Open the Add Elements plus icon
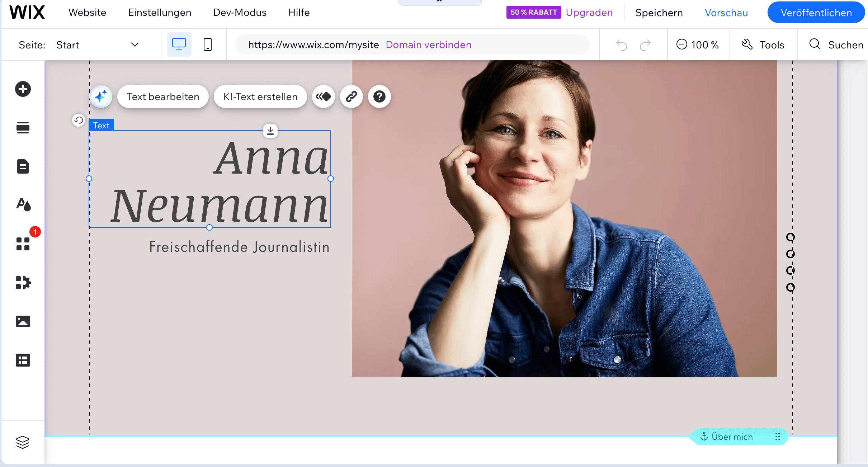 [23, 89]
